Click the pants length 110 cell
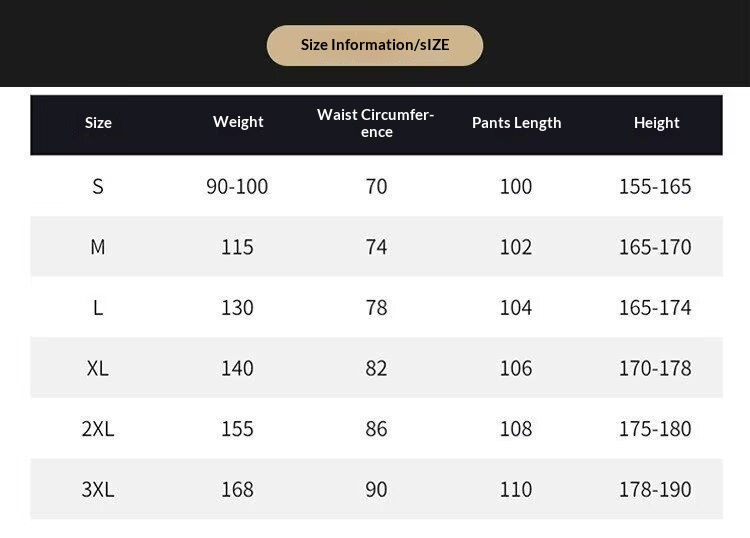The height and width of the screenshot is (538, 750). click(516, 490)
